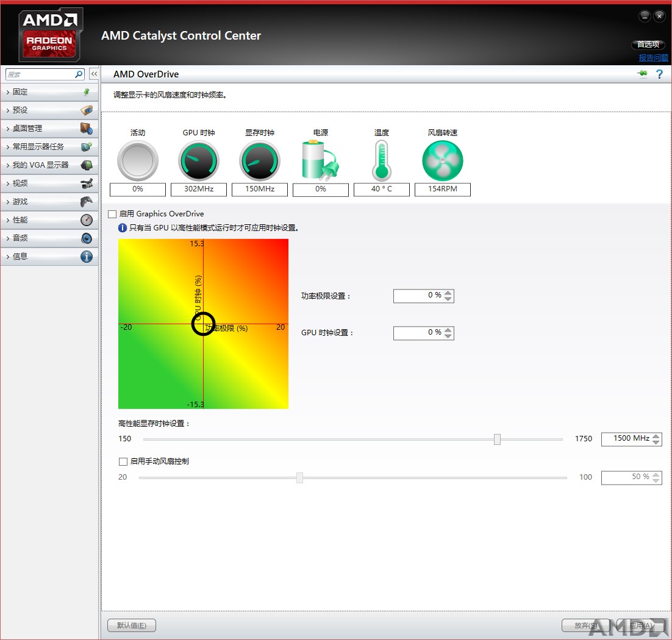
Task: Click the 40 ° C temperature reading
Action: point(381,190)
